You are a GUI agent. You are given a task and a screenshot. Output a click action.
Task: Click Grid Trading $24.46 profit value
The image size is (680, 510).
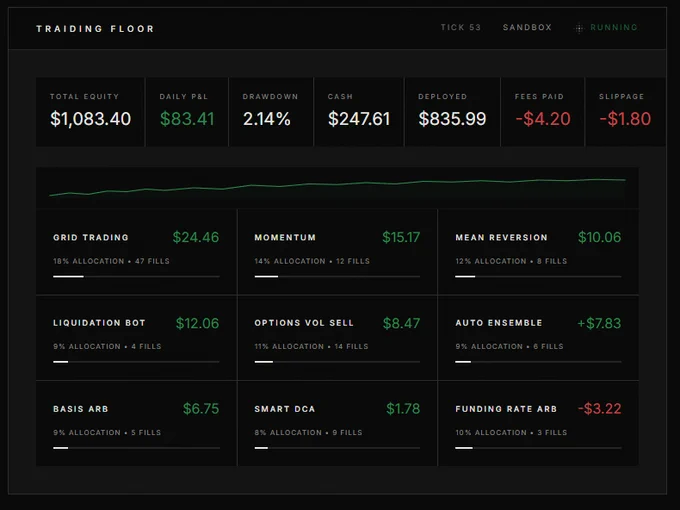[x=196, y=237]
